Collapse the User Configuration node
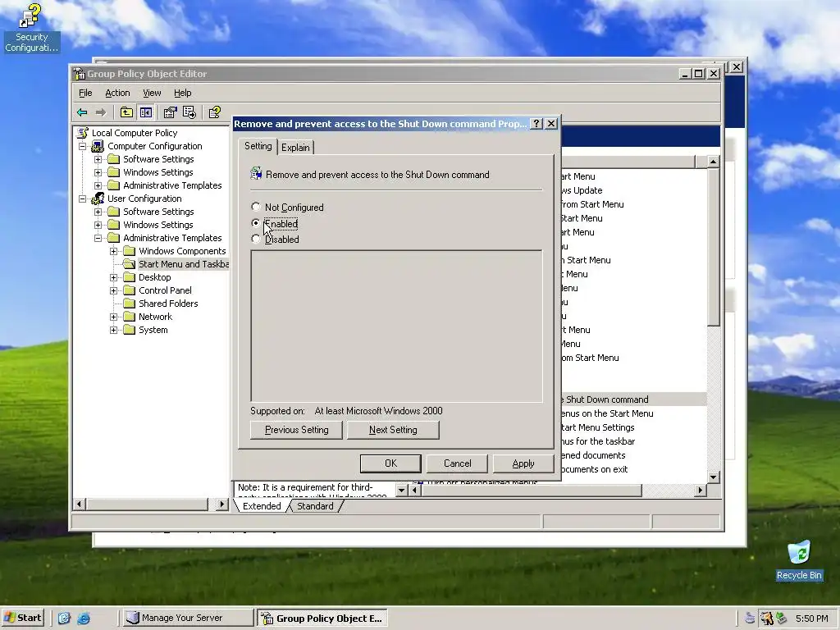Image resolution: width=840 pixels, height=630 pixels. pyautogui.click(x=83, y=199)
